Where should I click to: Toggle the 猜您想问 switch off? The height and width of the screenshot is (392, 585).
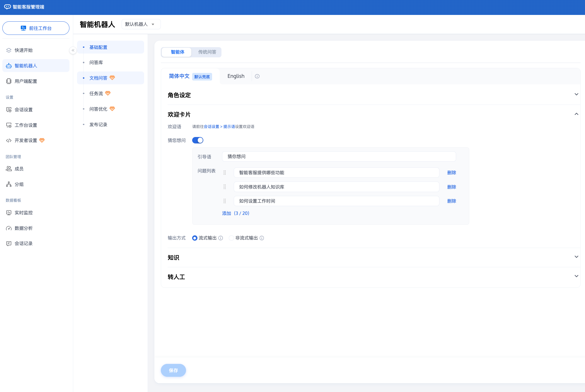[198, 140]
